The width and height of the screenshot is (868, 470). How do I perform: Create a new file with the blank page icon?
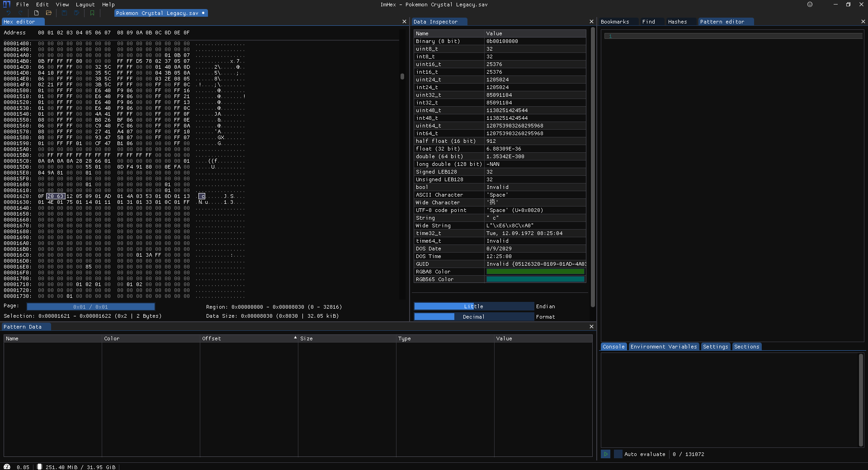click(x=36, y=13)
